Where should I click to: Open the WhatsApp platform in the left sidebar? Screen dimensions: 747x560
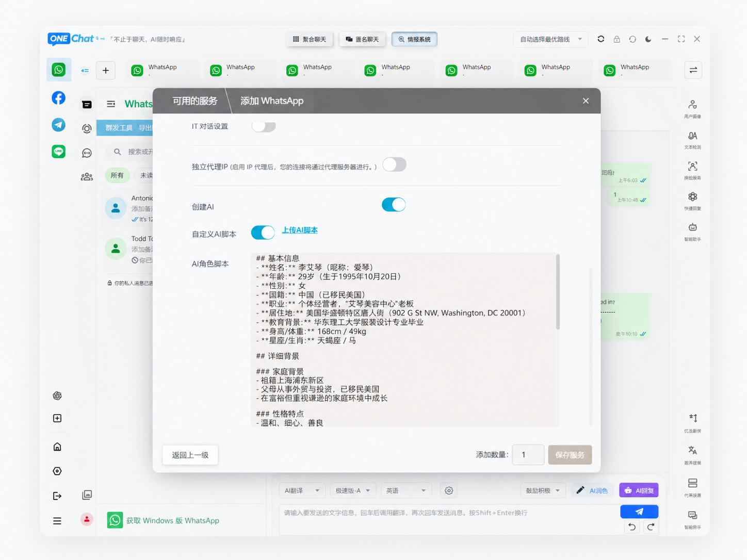coord(59,70)
